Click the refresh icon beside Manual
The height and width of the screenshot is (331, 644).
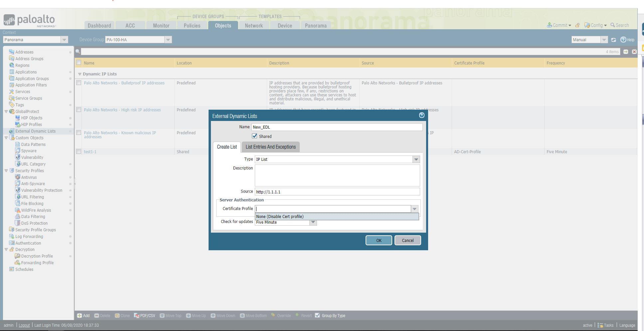pos(613,40)
